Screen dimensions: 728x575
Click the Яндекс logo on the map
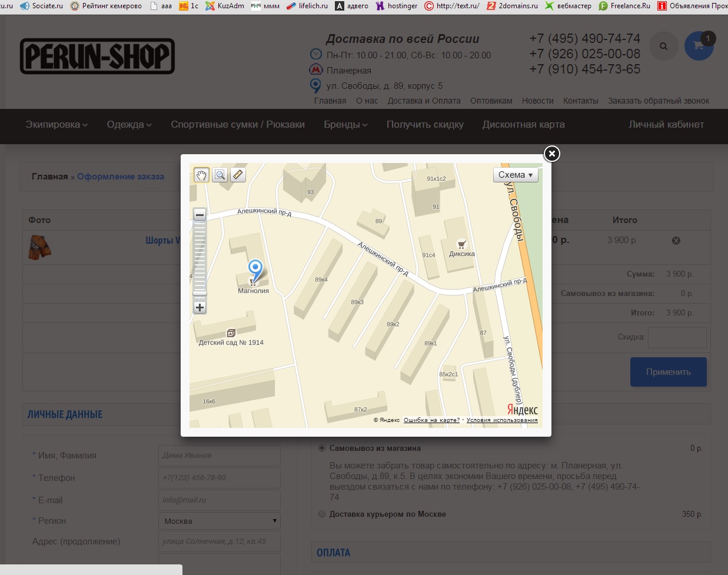(523, 410)
